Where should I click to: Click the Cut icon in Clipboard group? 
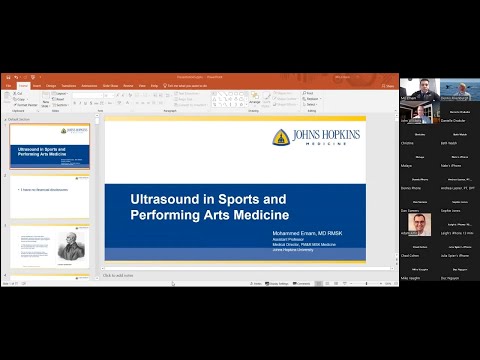pos(15,94)
